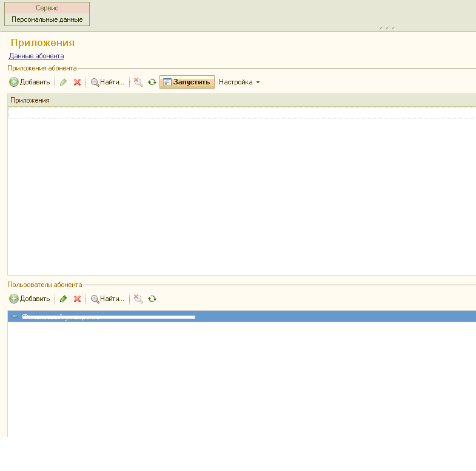
Task: Add a subscriber user via Добавить
Action: (30, 299)
